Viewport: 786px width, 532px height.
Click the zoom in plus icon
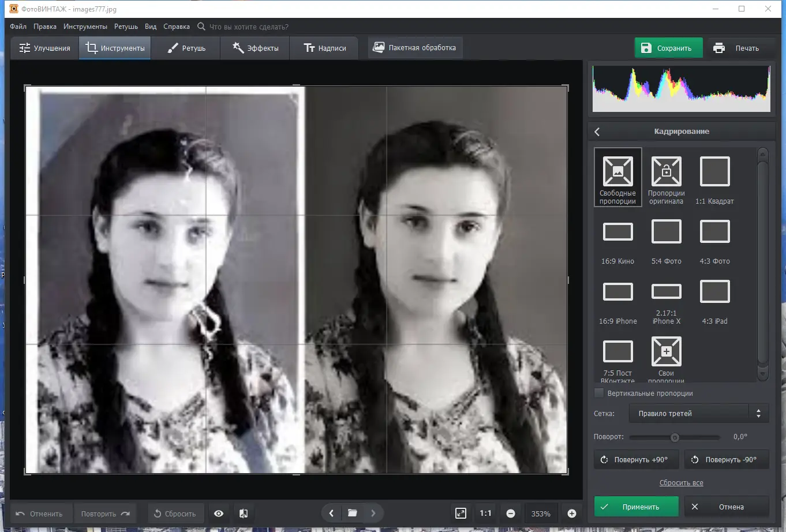click(x=571, y=514)
